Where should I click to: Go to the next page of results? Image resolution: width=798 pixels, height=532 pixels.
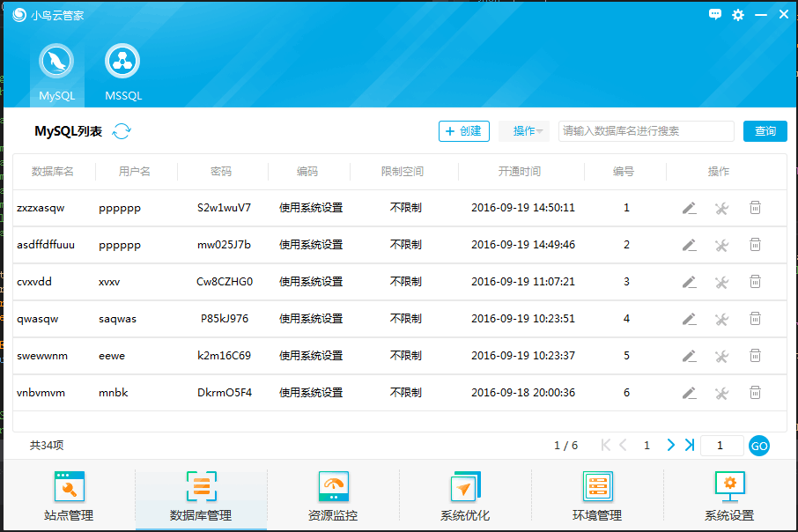670,446
